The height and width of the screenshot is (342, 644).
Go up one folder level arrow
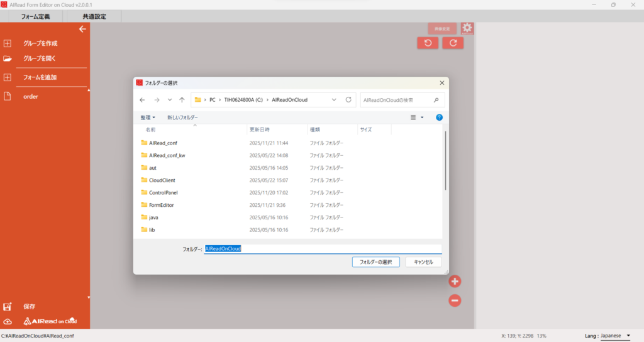pyautogui.click(x=182, y=99)
